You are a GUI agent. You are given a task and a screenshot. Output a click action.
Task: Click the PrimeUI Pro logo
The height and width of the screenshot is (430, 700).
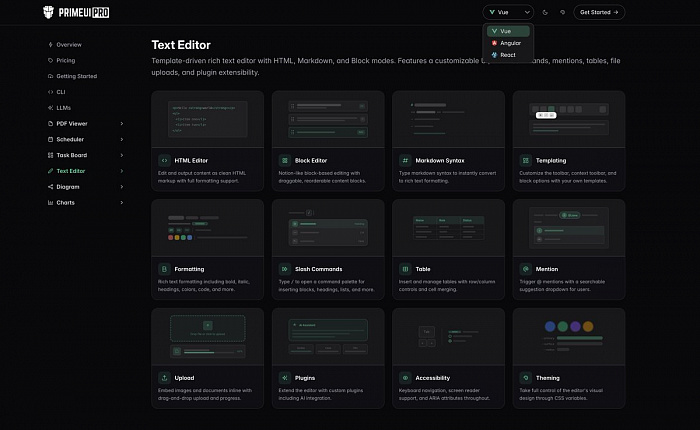pos(76,12)
